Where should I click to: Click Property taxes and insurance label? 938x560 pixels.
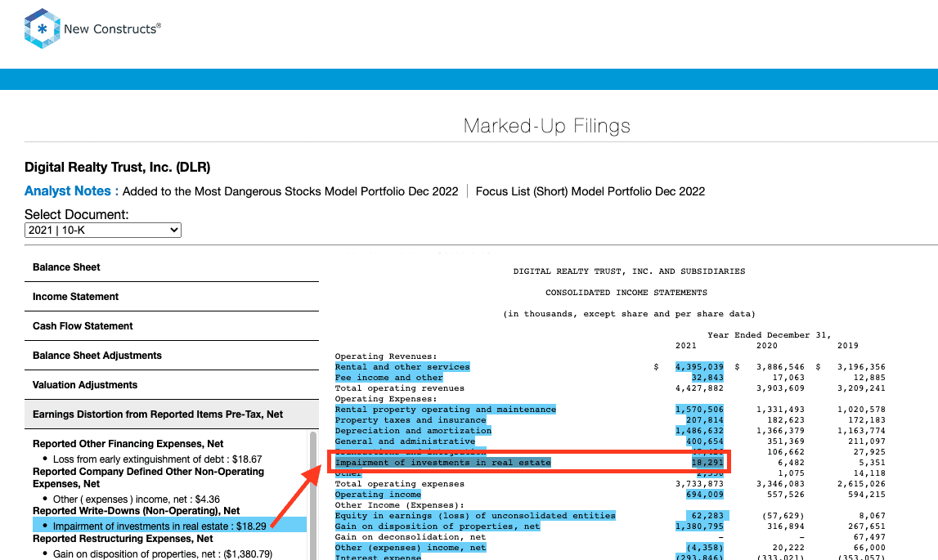411,420
